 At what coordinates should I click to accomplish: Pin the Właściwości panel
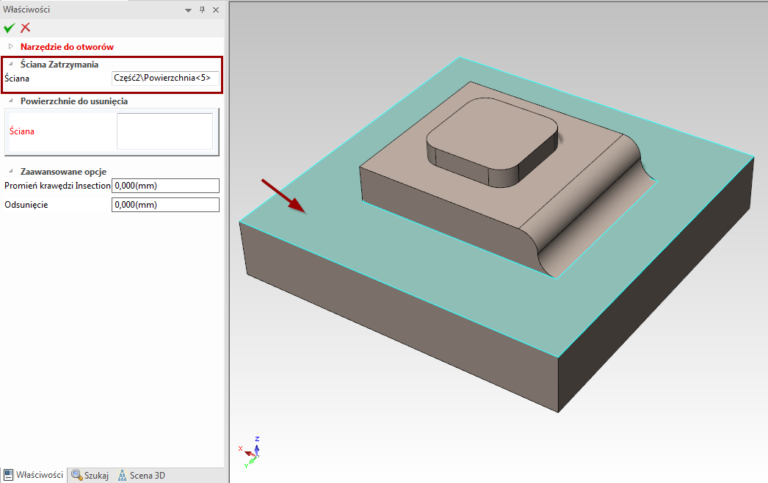(x=202, y=10)
